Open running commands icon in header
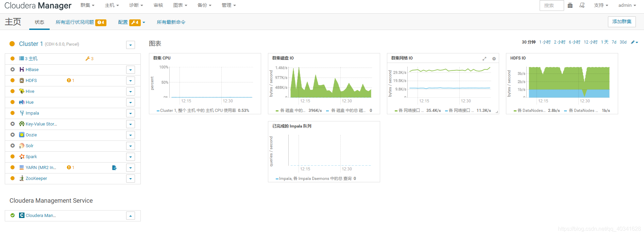 point(582,5)
